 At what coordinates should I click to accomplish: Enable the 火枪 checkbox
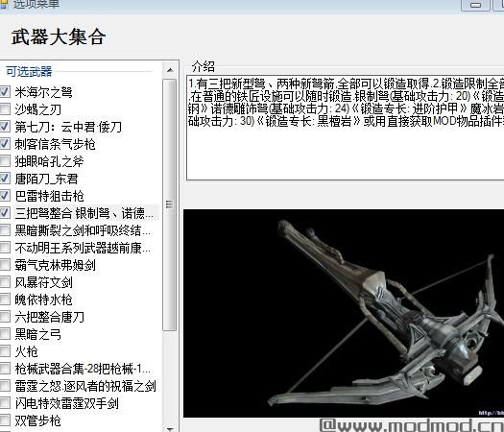pos(5,351)
